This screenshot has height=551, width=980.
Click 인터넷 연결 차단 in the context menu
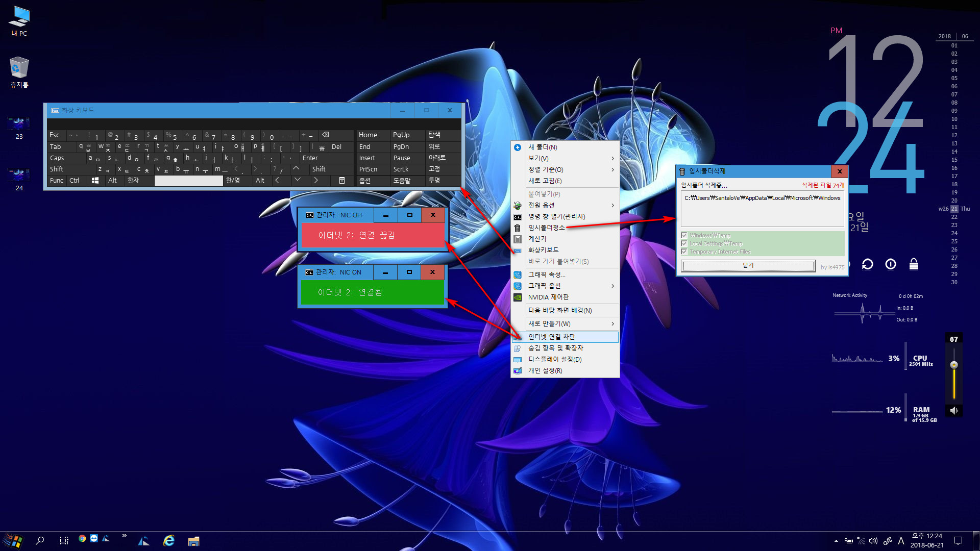pos(565,337)
